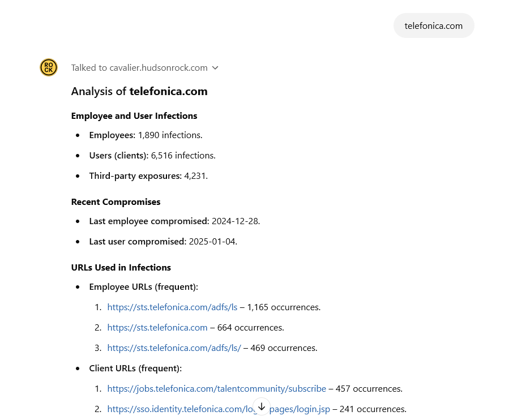Open the https://sts.telefonica.com/adfs/ls link
The height and width of the screenshot is (420, 513).
tap(172, 307)
